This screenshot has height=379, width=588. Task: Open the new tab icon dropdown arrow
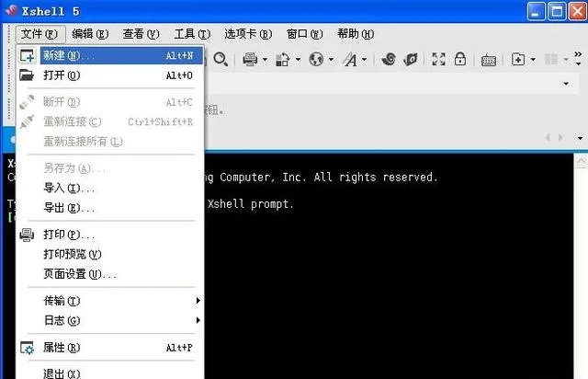[533, 60]
